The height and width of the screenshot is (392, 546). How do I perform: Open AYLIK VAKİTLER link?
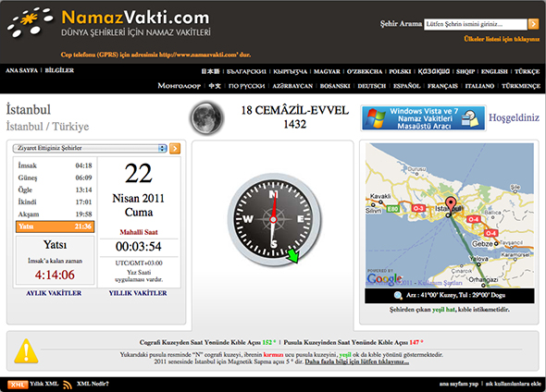[x=54, y=293]
